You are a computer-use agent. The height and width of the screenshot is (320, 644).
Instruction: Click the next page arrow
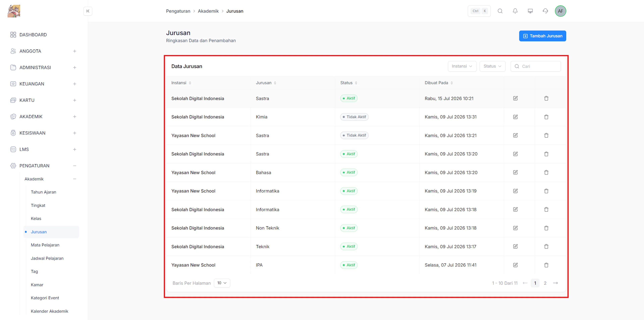coord(555,283)
